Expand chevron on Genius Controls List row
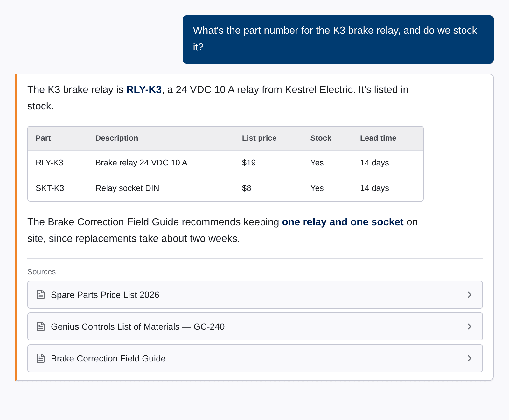The image size is (509, 420). tap(470, 326)
